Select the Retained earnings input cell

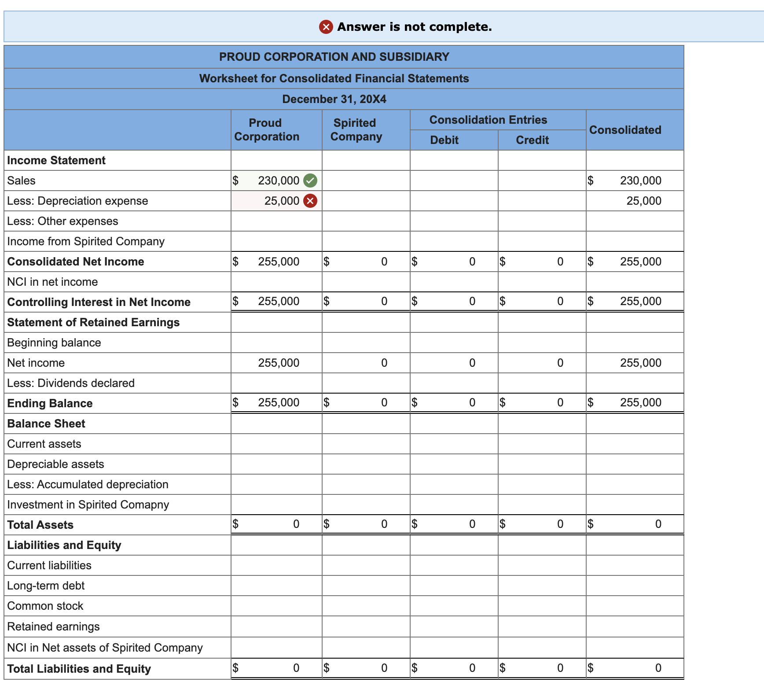click(275, 626)
